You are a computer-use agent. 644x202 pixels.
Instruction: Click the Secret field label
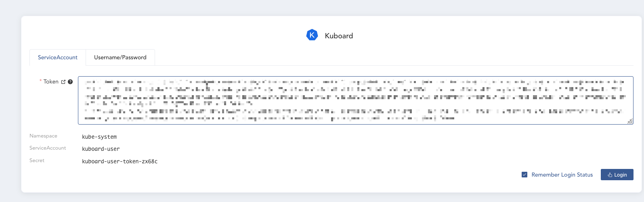tap(37, 160)
